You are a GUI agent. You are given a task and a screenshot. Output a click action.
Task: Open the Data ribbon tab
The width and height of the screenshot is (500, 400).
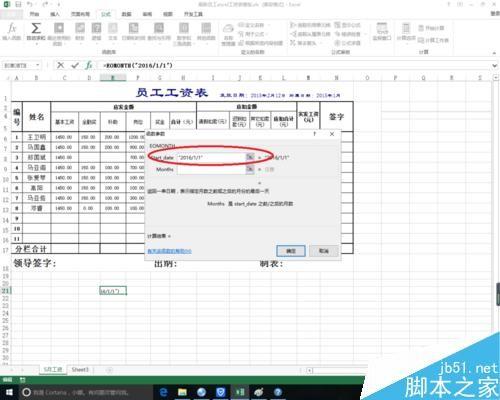click(x=126, y=14)
